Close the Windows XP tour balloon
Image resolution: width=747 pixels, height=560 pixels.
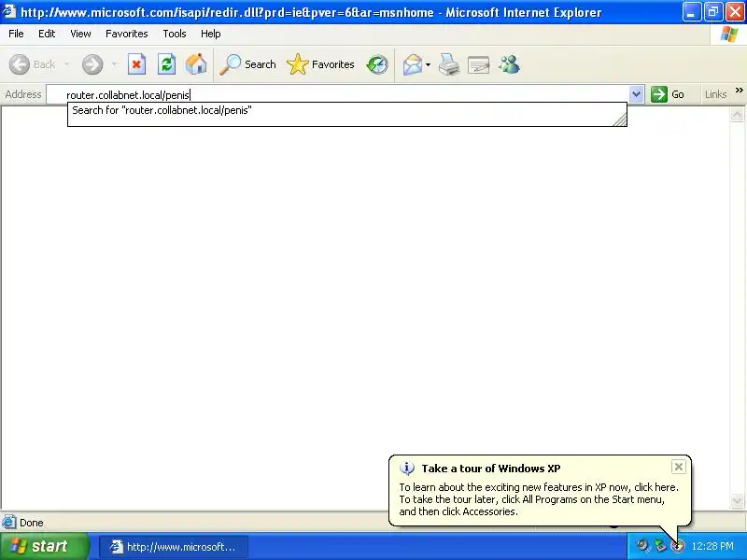click(679, 467)
